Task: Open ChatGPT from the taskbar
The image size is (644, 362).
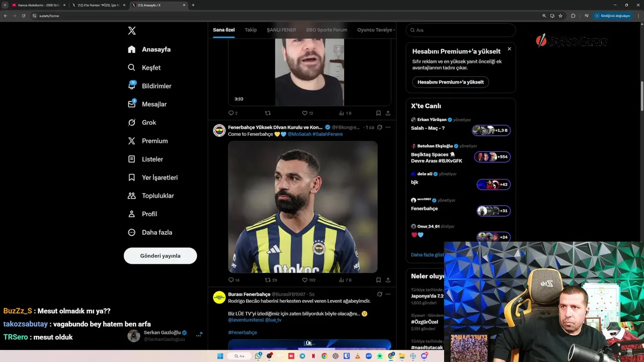Action: pyautogui.click(x=336, y=356)
